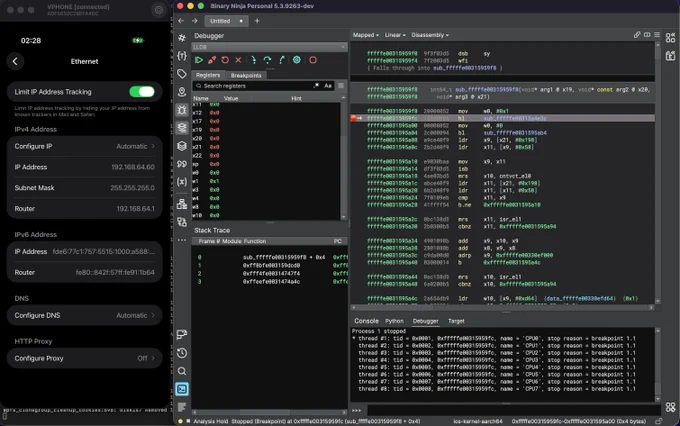Open the Debugger Modules monitor icon
680x426 pixels.
(182, 334)
